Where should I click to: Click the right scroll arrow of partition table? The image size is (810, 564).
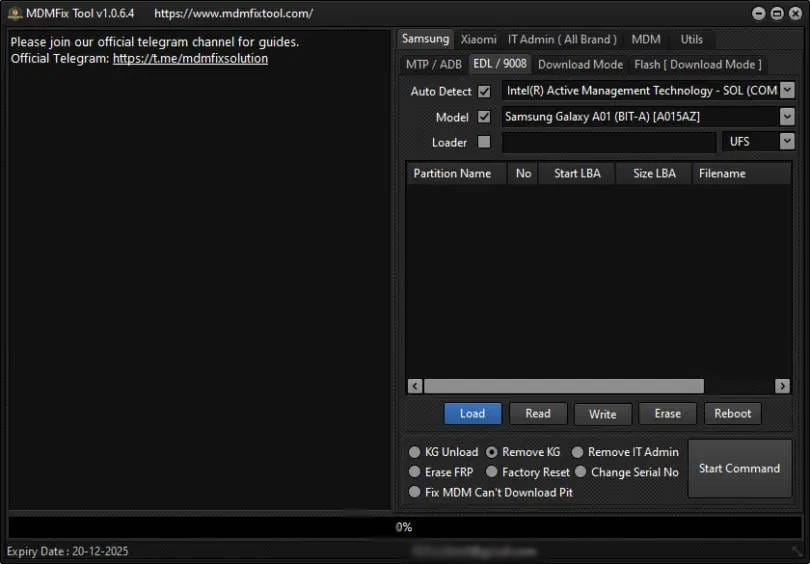pyautogui.click(x=783, y=386)
